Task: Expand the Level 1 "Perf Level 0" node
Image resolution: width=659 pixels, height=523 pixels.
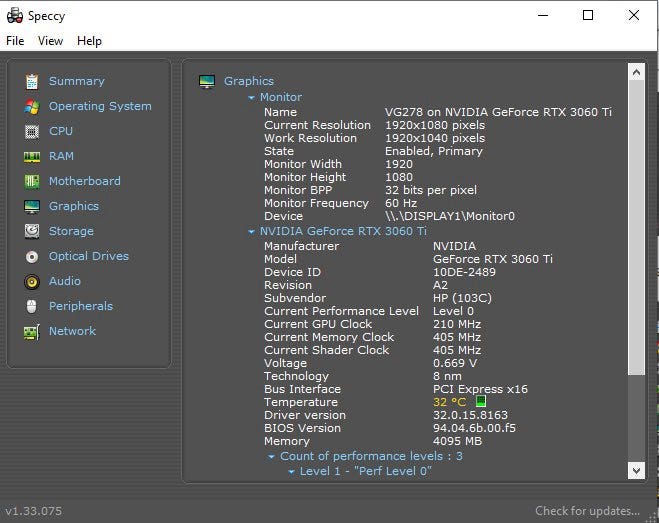Action: pyautogui.click(x=291, y=471)
